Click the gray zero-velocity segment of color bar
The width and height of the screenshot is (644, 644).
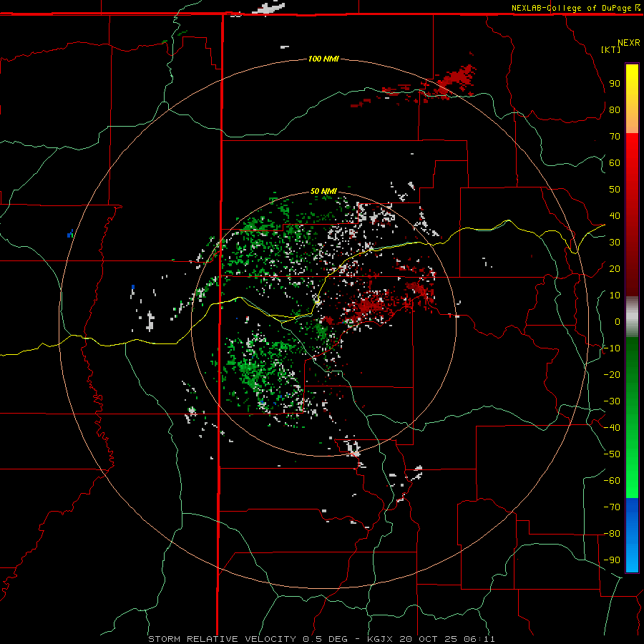pyautogui.click(x=632, y=317)
